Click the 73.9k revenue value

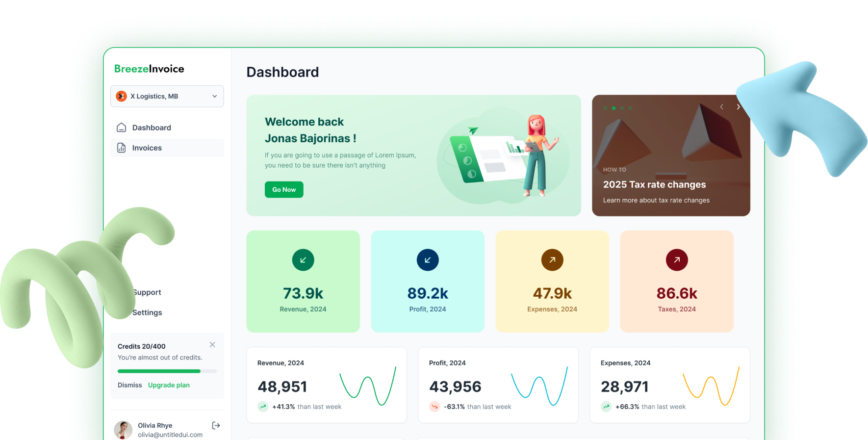[303, 293]
